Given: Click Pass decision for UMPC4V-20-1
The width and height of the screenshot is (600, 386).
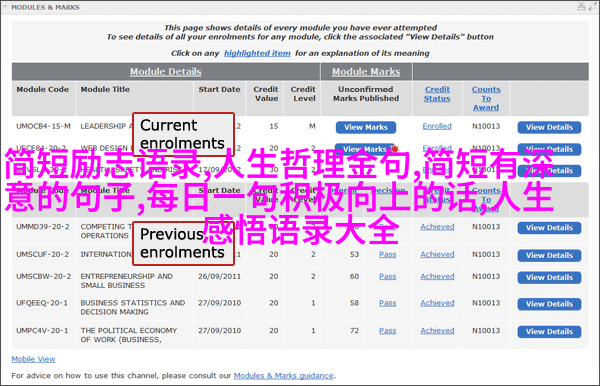Looking at the screenshot, I should pos(388,331).
